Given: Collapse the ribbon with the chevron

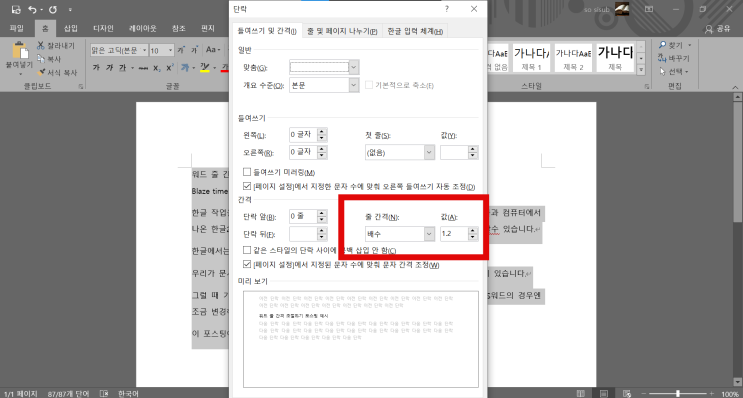Looking at the screenshot, I should click(735, 87).
